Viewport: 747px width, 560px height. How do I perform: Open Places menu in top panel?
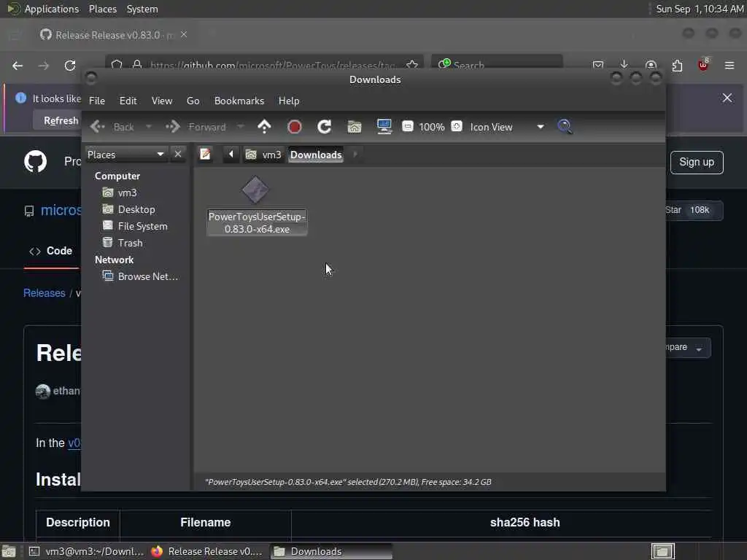(102, 9)
